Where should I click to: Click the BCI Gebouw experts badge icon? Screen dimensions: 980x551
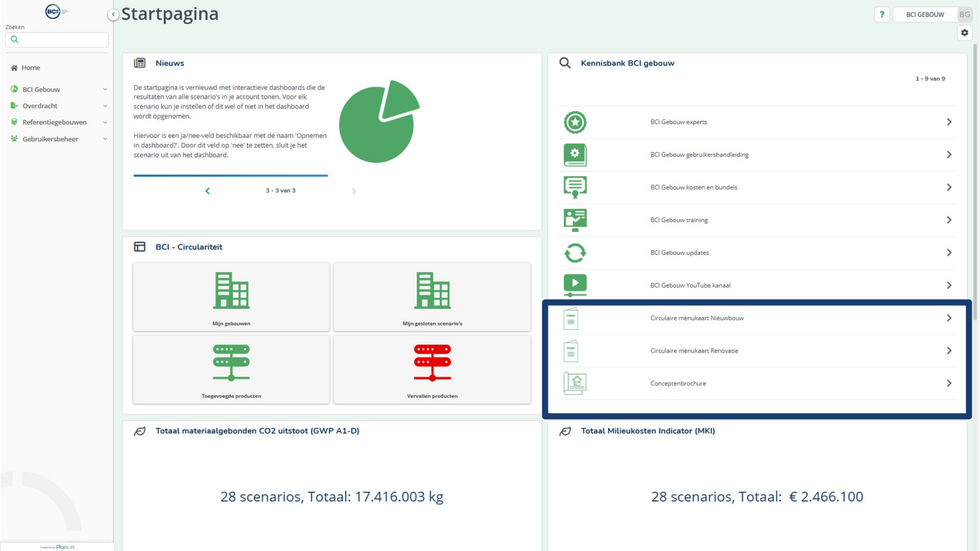tap(575, 122)
